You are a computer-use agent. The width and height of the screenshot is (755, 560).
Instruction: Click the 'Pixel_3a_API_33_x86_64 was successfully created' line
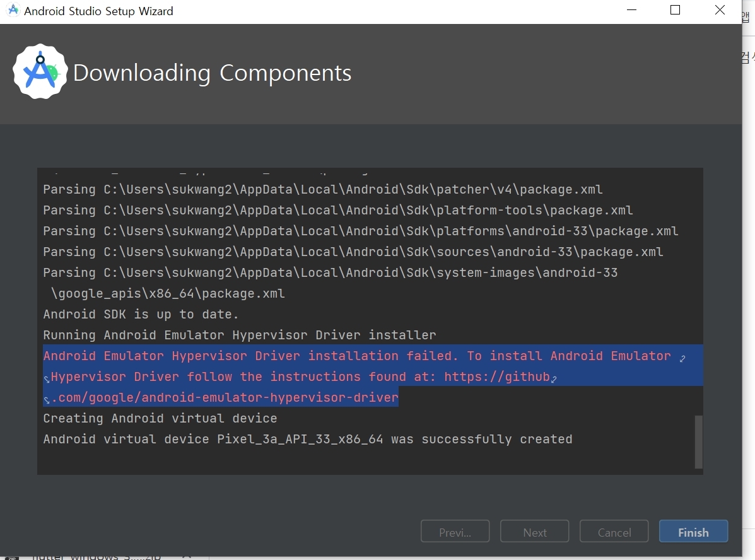pyautogui.click(x=308, y=439)
